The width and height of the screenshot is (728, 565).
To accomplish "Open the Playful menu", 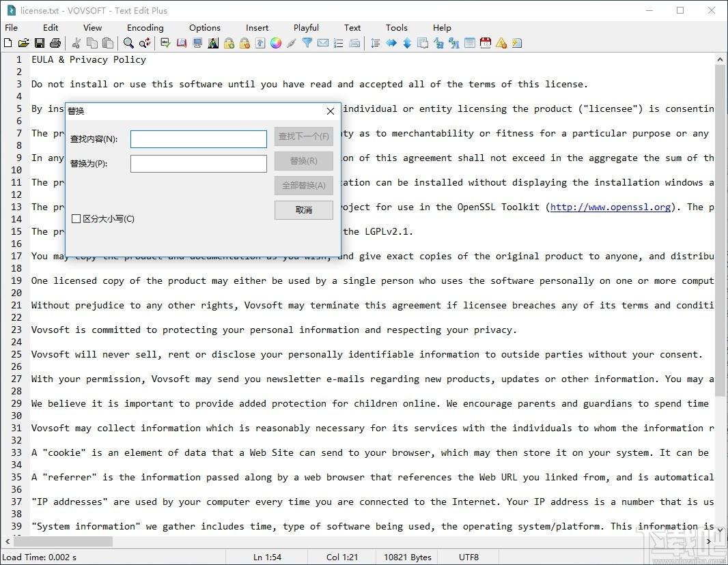I will pyautogui.click(x=306, y=28).
